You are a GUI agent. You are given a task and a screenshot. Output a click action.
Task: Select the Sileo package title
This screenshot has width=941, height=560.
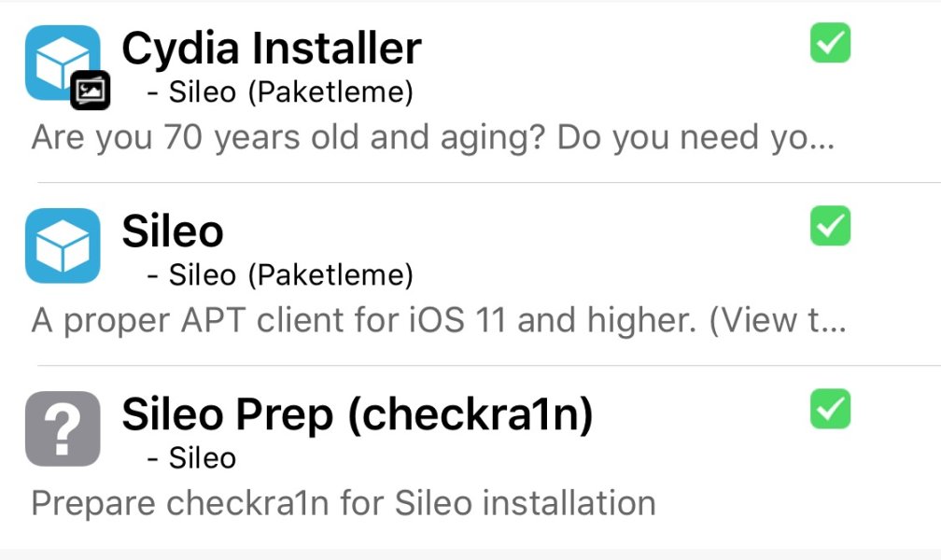pyautogui.click(x=173, y=231)
